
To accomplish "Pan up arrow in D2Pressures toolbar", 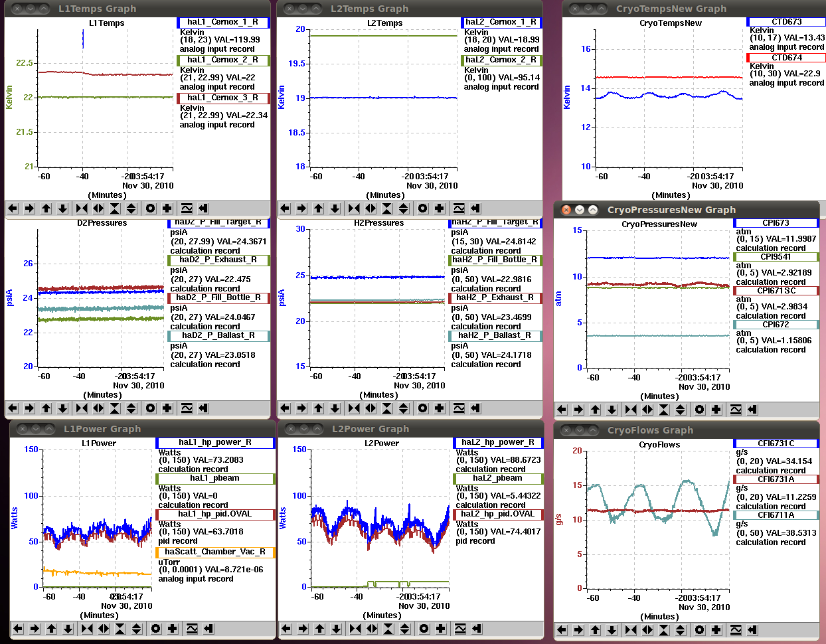I will tap(46, 408).
